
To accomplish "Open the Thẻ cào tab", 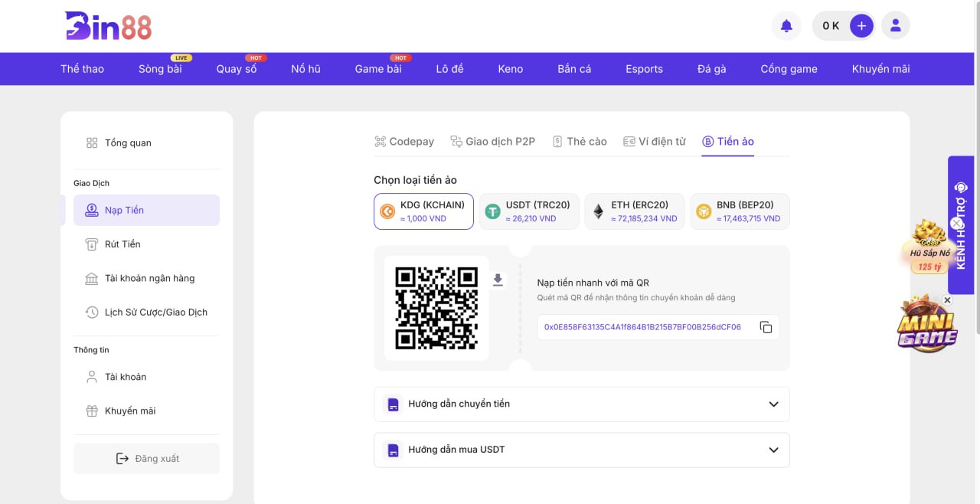I will coord(580,142).
